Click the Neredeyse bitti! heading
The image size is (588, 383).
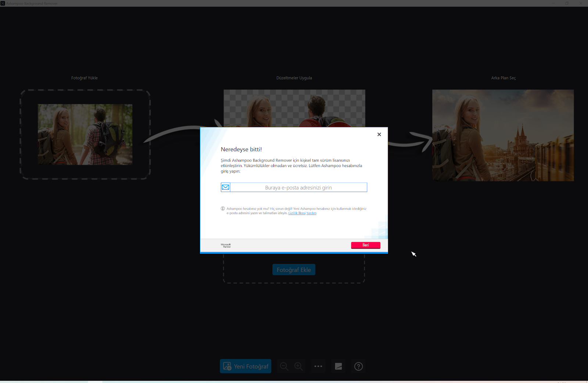[x=241, y=149]
